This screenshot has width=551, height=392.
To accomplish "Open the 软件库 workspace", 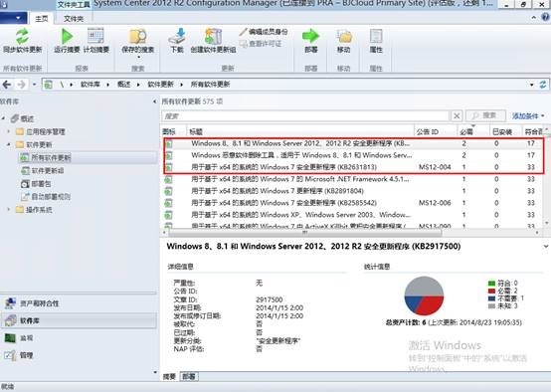I will pos(78,320).
